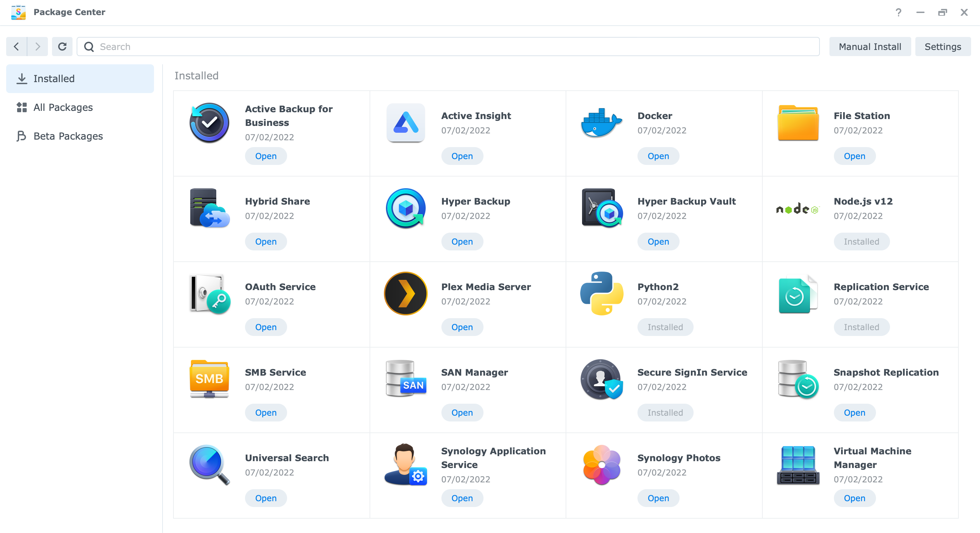
Task: Click the Hyper Backup icon
Action: pyautogui.click(x=405, y=208)
